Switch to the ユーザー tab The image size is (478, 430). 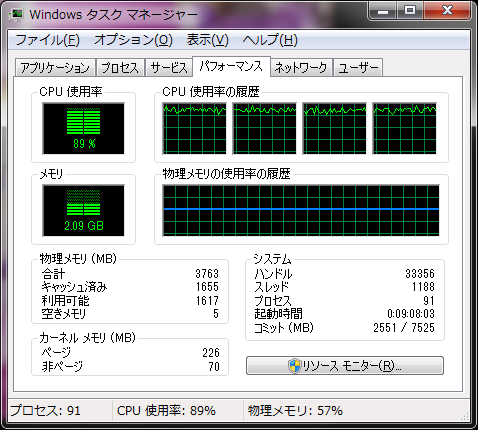tap(358, 68)
